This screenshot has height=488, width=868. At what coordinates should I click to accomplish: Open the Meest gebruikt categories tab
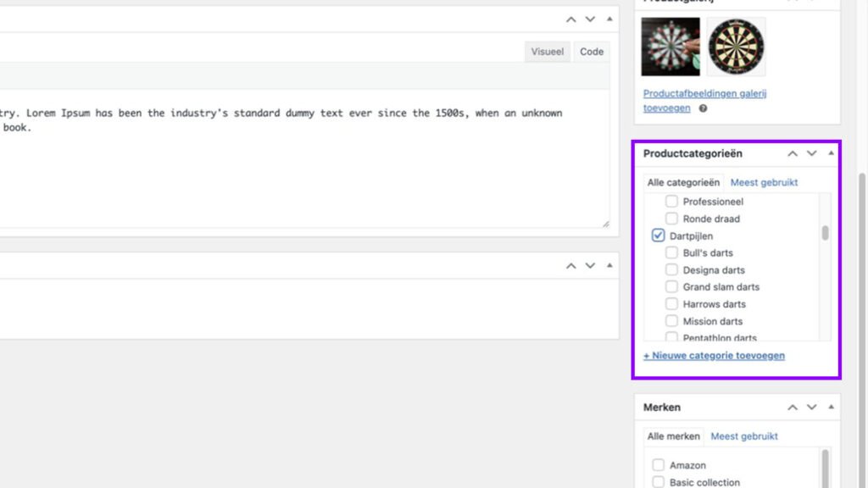pos(764,182)
